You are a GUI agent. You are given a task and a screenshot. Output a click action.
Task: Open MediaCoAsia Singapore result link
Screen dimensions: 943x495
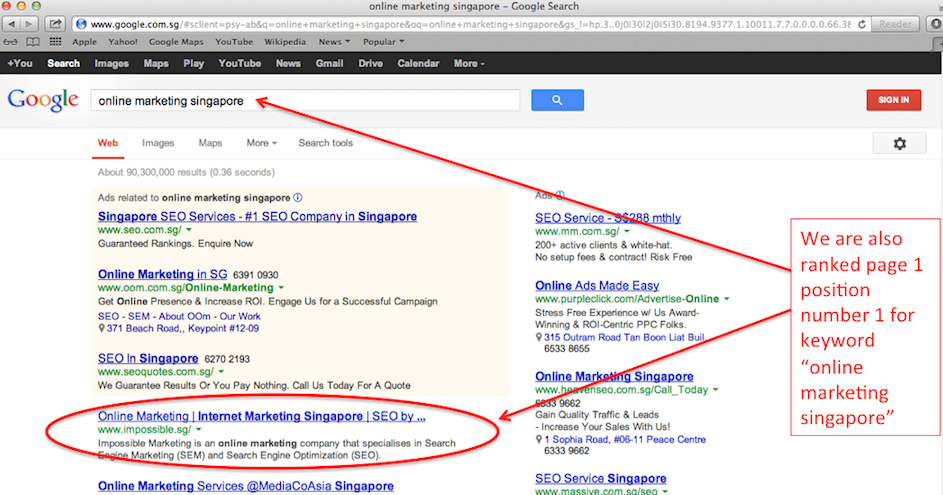[246, 486]
